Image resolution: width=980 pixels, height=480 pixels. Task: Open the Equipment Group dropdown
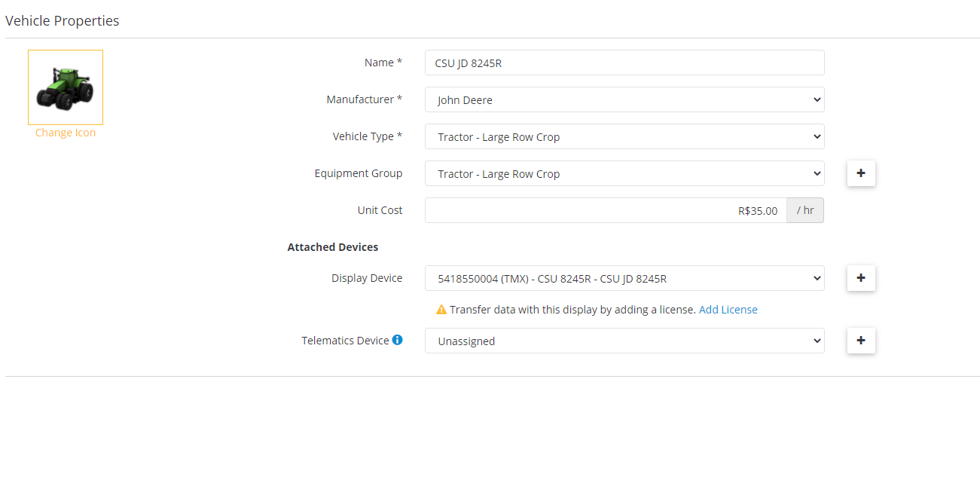pos(624,173)
